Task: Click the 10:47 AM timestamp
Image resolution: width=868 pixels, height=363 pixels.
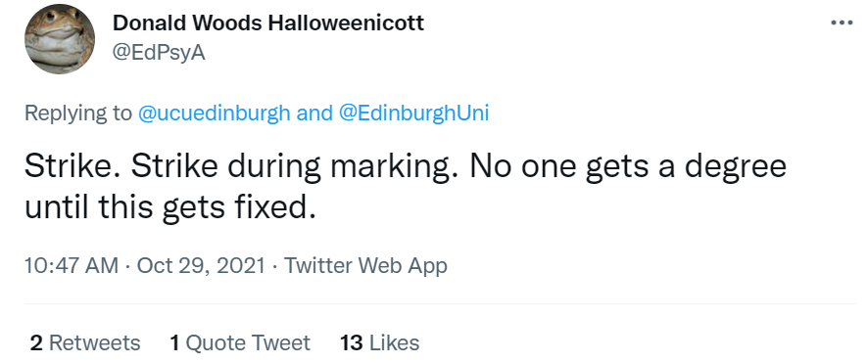Action: tap(72, 266)
